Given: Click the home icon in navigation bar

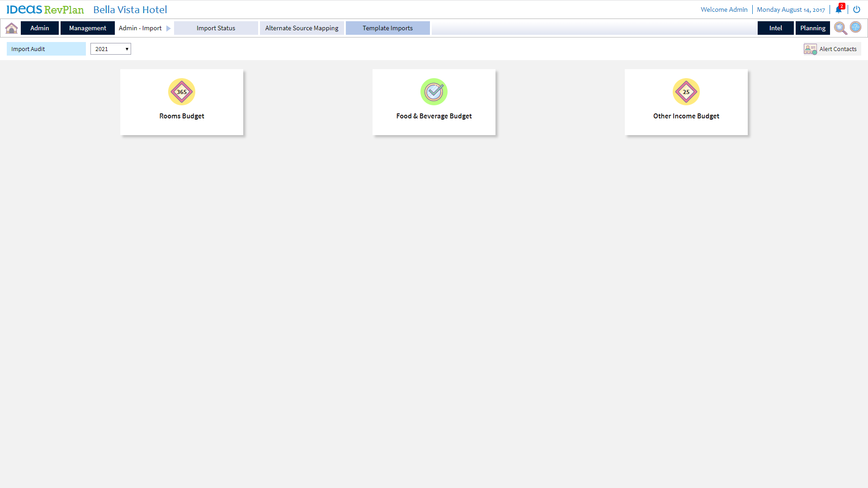Looking at the screenshot, I should pyautogui.click(x=11, y=28).
